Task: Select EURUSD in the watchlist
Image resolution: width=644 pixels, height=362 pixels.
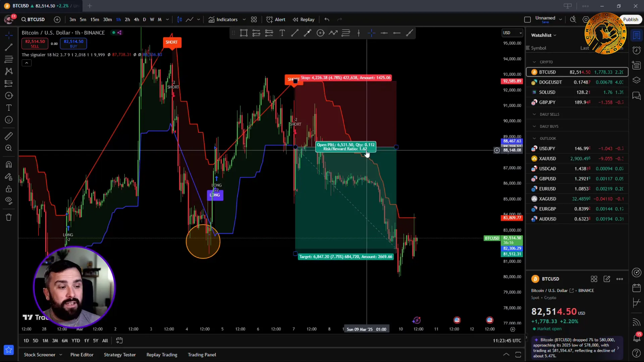Action: tap(577, 189)
